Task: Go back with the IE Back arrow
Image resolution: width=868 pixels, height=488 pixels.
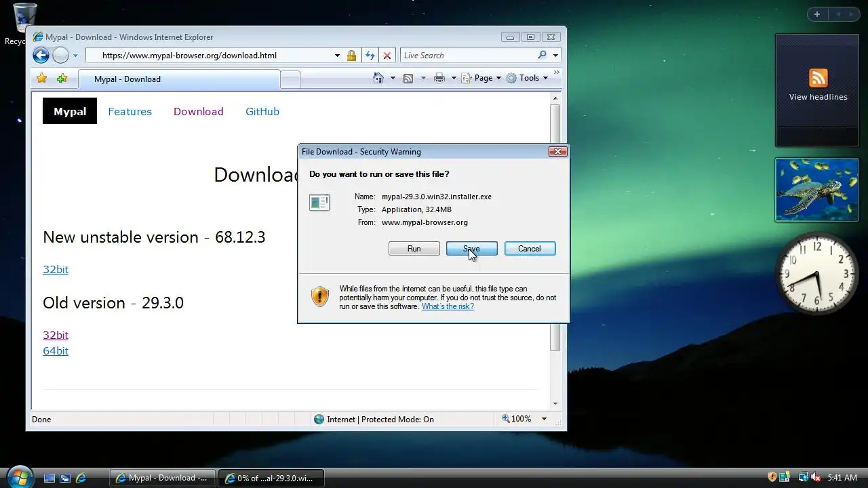Action: (x=41, y=56)
